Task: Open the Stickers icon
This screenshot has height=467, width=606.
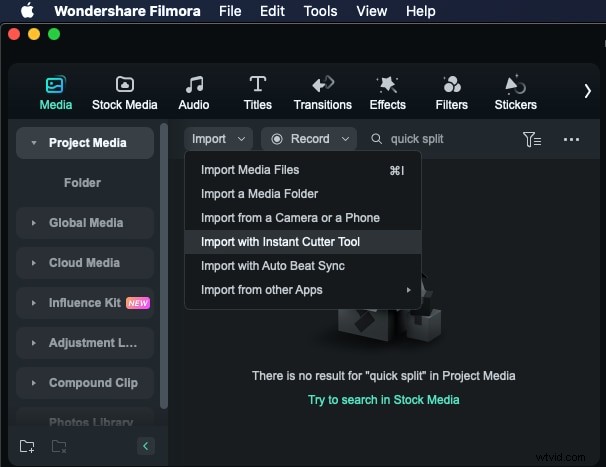Action: pos(515,85)
